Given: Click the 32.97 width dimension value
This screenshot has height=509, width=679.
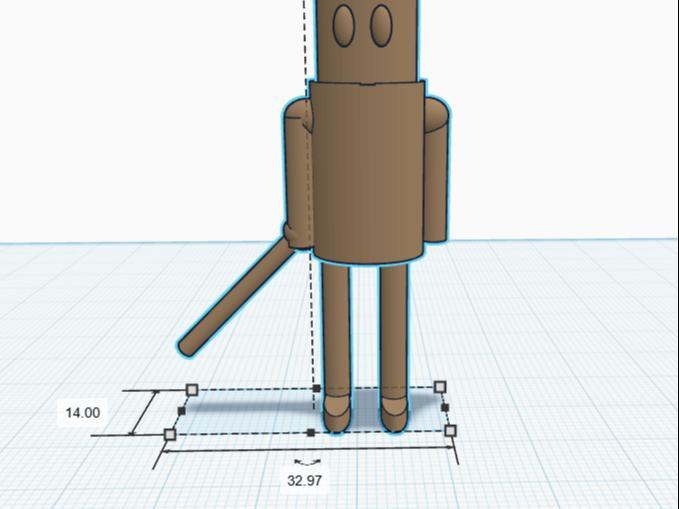Looking at the screenshot, I should [x=304, y=480].
